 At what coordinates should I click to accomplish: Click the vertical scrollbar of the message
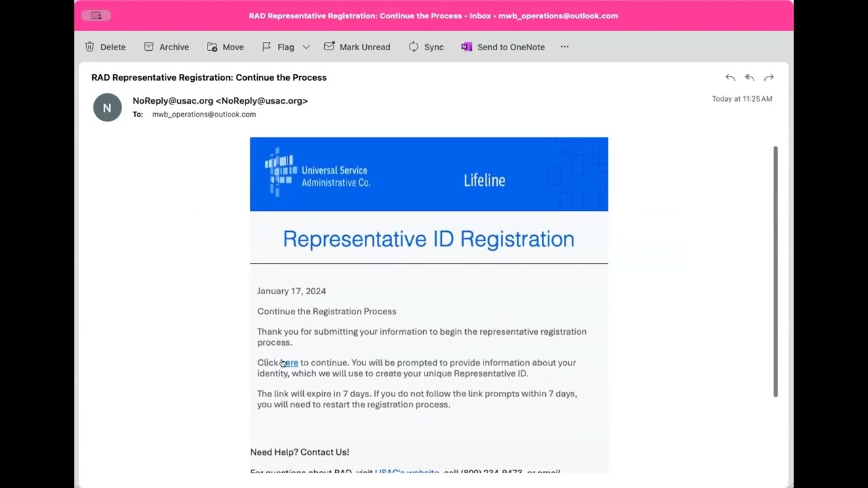pos(775,271)
